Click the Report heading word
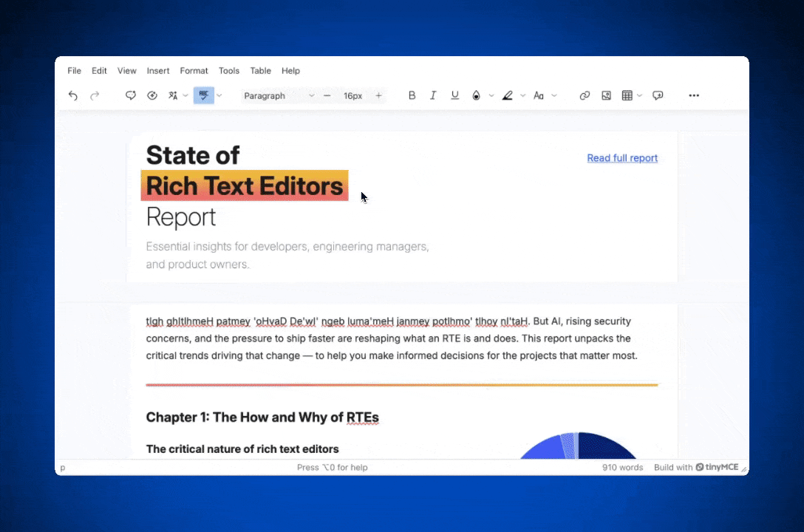Image resolution: width=804 pixels, height=532 pixels. click(x=181, y=217)
